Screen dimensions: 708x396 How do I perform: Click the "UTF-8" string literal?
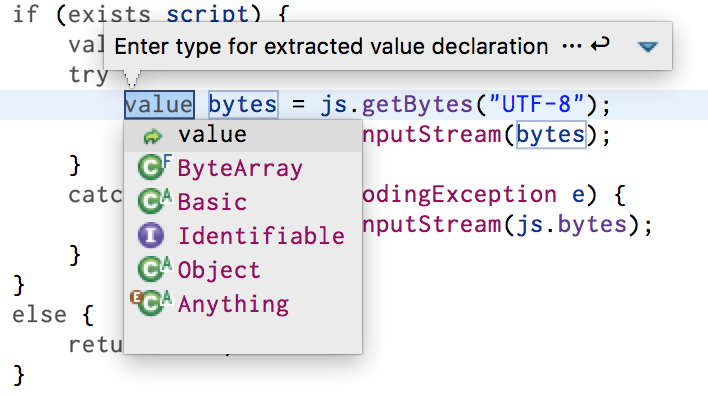(x=537, y=104)
